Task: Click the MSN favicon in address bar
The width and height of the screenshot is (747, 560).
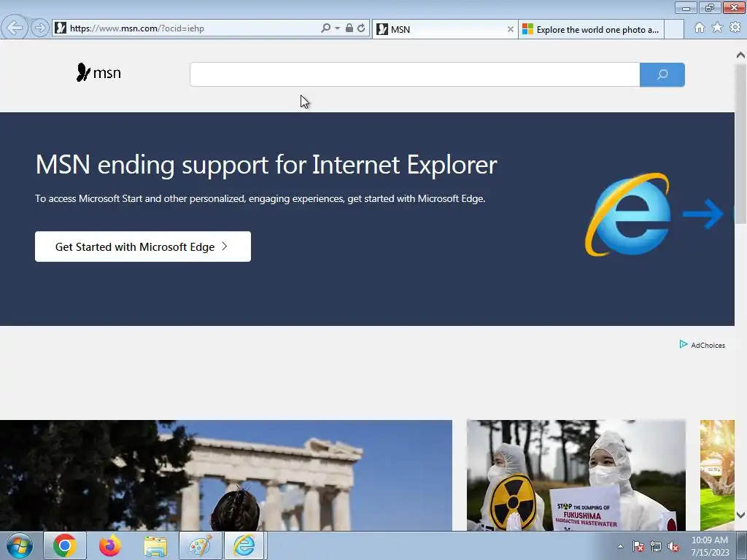Action: 61,28
